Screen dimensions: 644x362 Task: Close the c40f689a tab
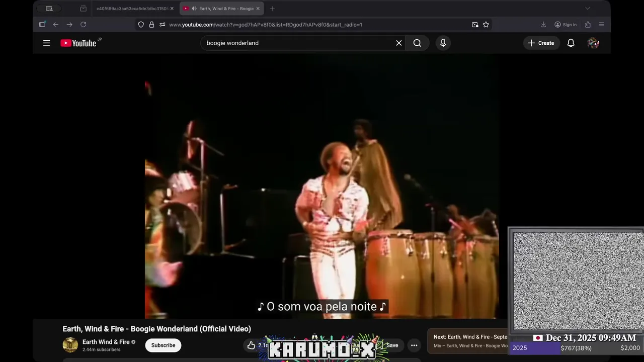(x=172, y=9)
